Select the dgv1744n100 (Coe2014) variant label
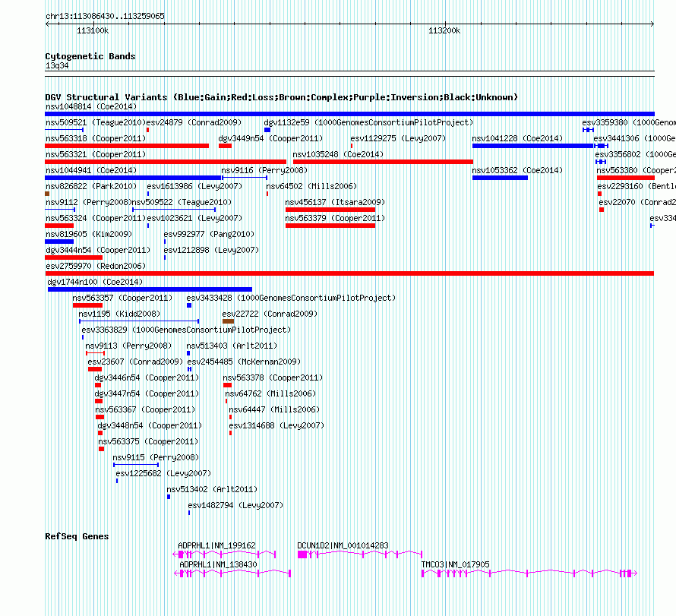Image resolution: width=676 pixels, height=616 pixels. [95, 282]
